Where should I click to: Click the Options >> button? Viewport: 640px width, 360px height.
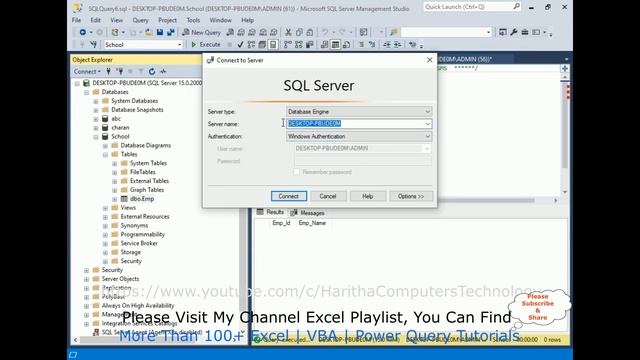click(411, 196)
